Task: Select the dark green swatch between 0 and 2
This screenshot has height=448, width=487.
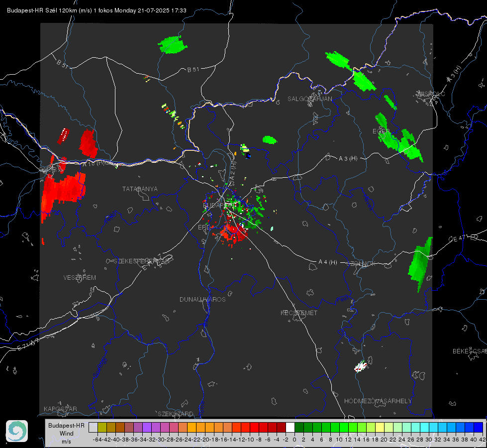Action: pos(299,427)
